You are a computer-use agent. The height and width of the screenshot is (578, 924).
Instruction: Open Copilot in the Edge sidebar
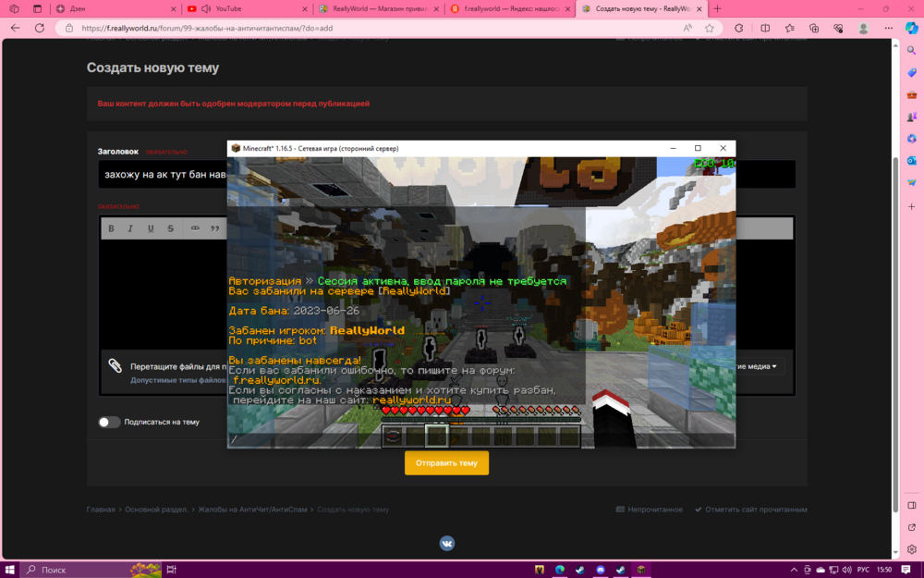pyautogui.click(x=912, y=28)
